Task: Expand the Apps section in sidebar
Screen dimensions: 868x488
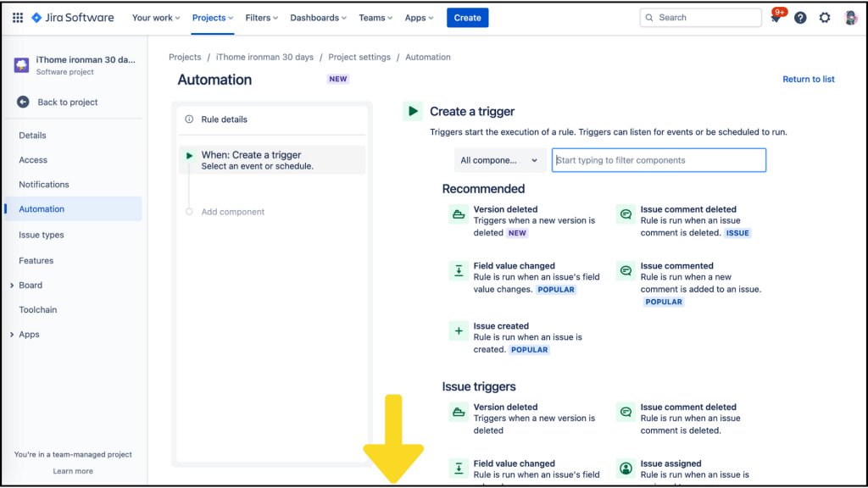Action: 12,334
